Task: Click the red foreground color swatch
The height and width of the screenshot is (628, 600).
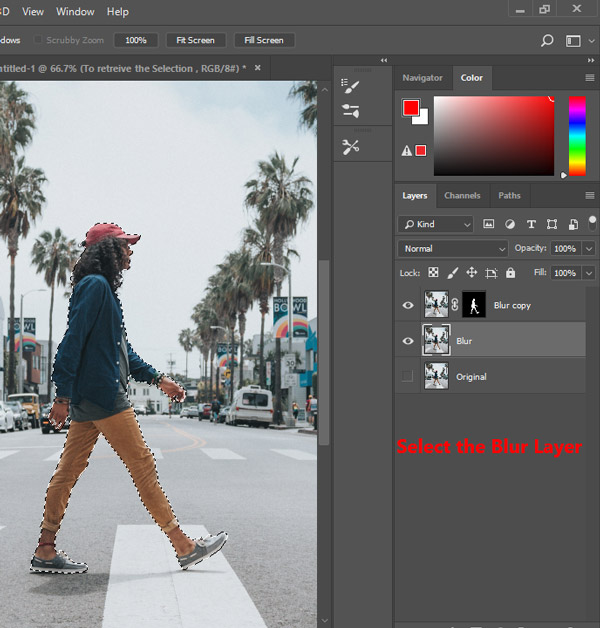Action: [411, 108]
